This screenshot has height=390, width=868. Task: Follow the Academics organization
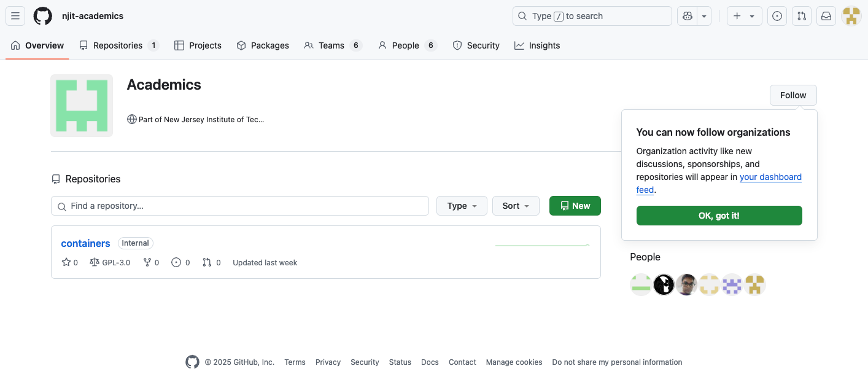pyautogui.click(x=793, y=95)
